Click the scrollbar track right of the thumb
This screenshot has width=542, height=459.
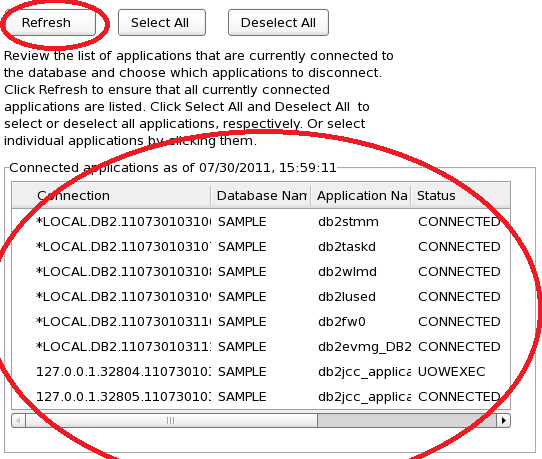[407, 420]
